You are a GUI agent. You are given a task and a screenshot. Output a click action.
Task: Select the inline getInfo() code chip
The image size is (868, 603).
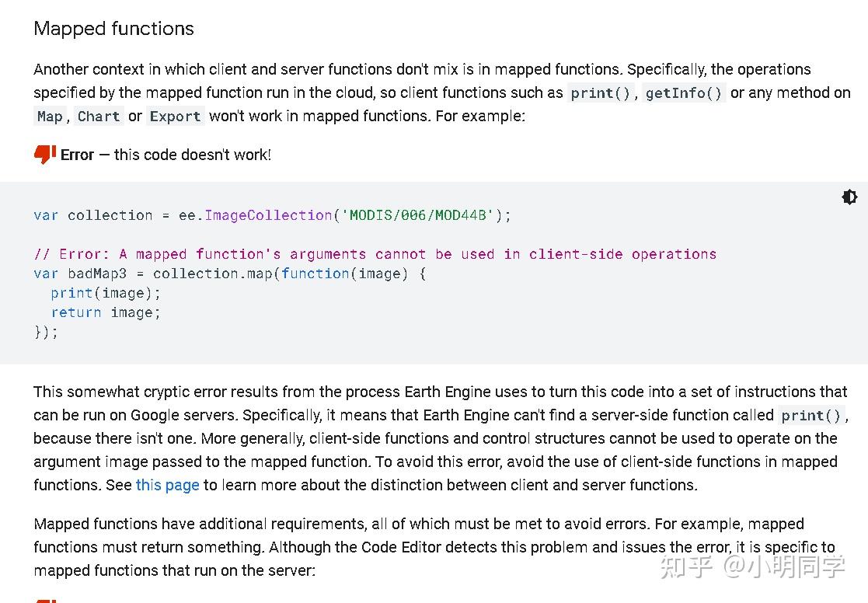(x=684, y=92)
